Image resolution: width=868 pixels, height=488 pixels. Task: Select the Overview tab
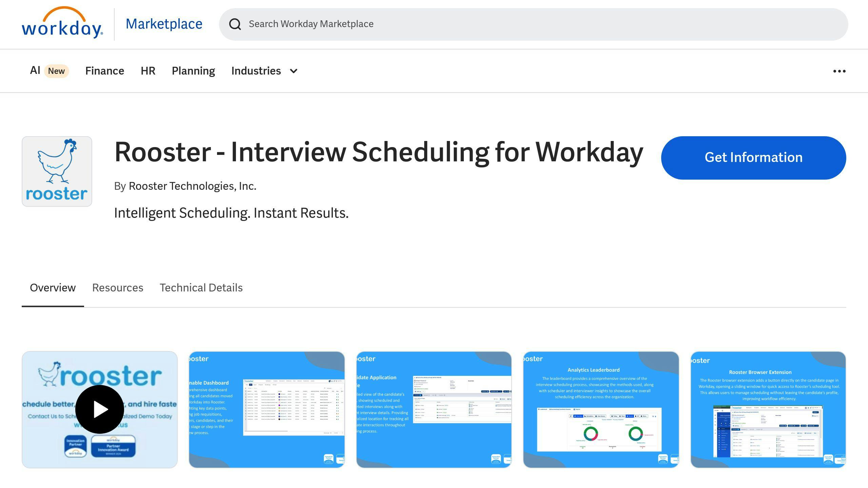tap(53, 288)
